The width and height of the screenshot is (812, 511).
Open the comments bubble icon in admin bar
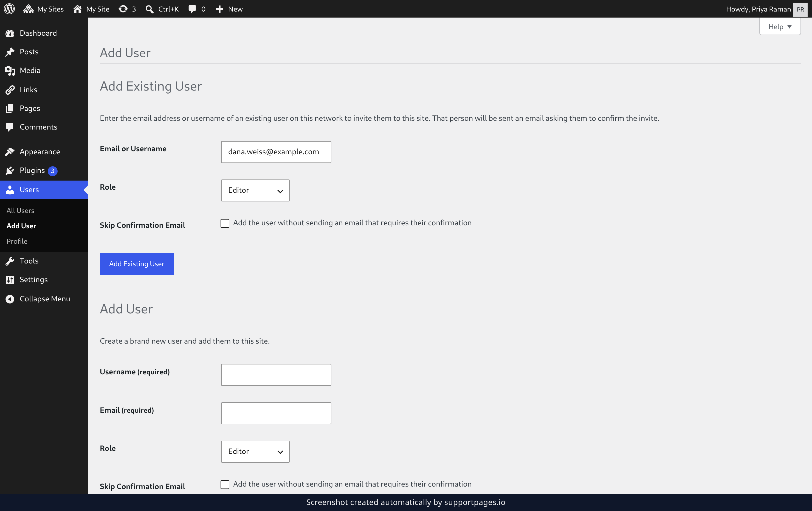(192, 9)
